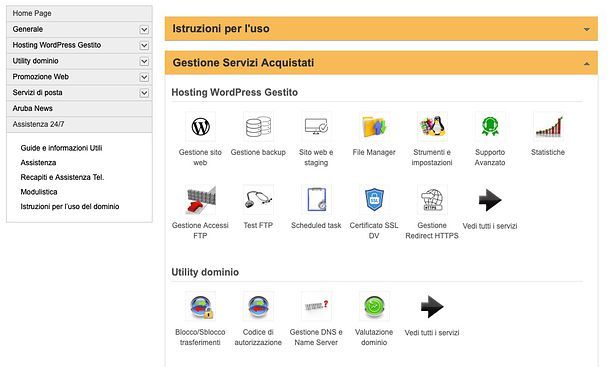Collapse the Gestione Servizi Acquistati panel arrow
The width and height of the screenshot is (610, 367).
(x=587, y=63)
